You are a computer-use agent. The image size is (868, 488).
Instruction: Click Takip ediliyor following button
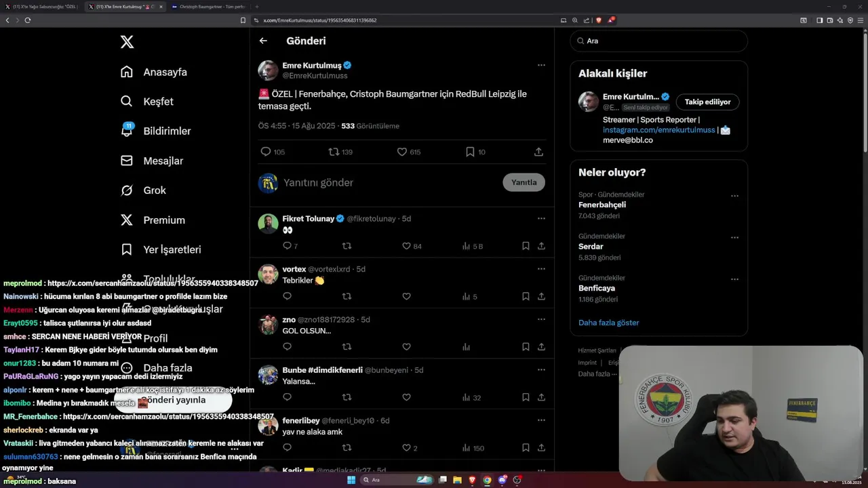[707, 102]
